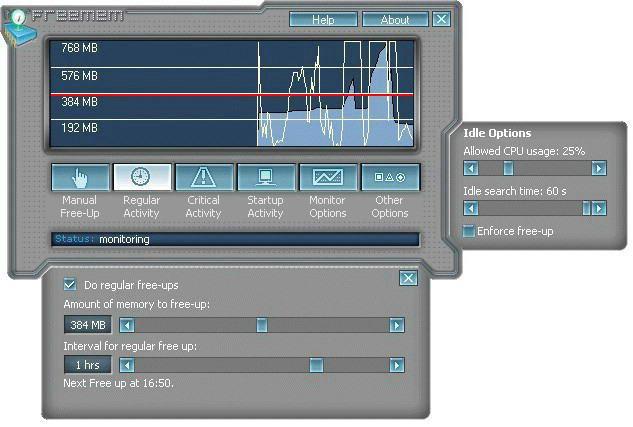Click the Amount of memory to free-up label
Image resolution: width=633 pixels, height=427 pixels.
tap(137, 304)
